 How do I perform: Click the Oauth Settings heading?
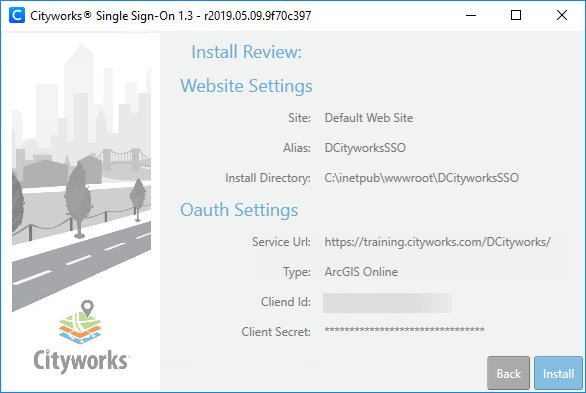click(x=239, y=210)
